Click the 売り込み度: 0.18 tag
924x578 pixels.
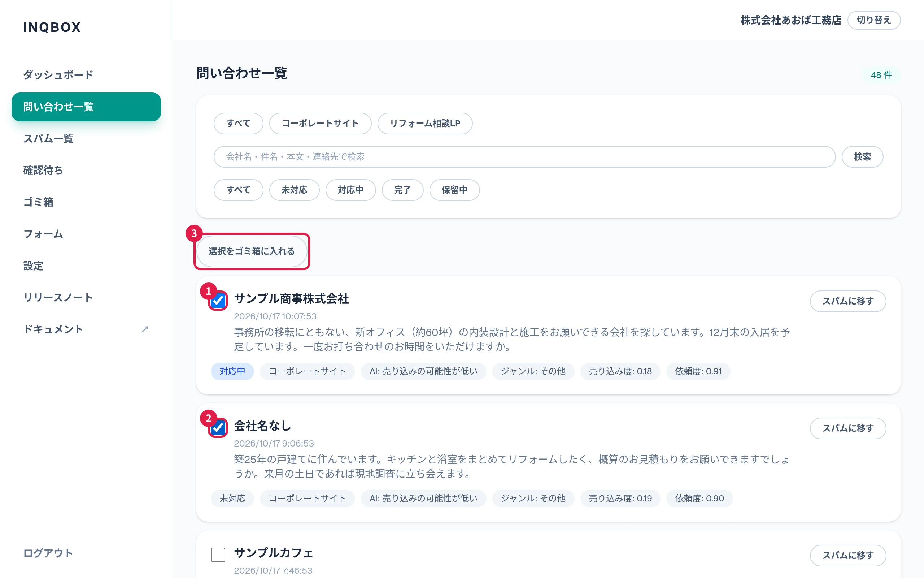(x=620, y=371)
